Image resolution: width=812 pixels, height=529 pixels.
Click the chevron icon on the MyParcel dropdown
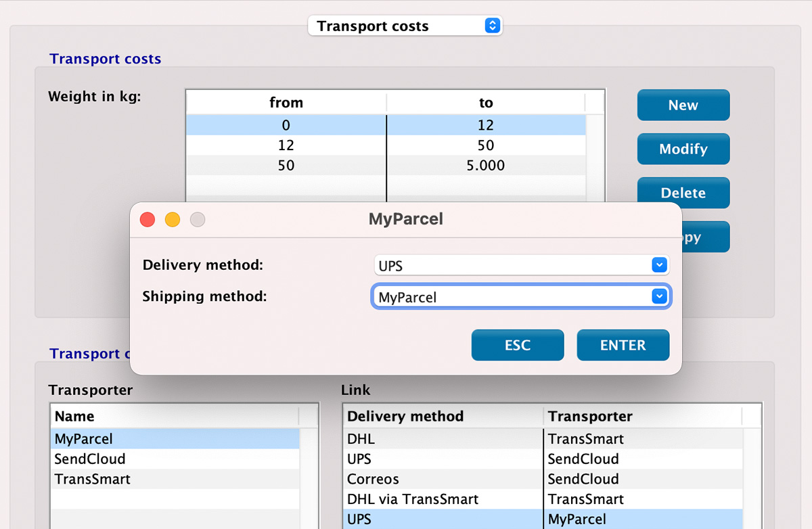(x=658, y=296)
